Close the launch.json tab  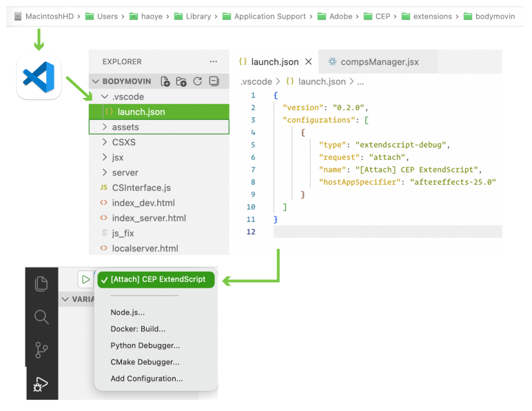(x=309, y=62)
